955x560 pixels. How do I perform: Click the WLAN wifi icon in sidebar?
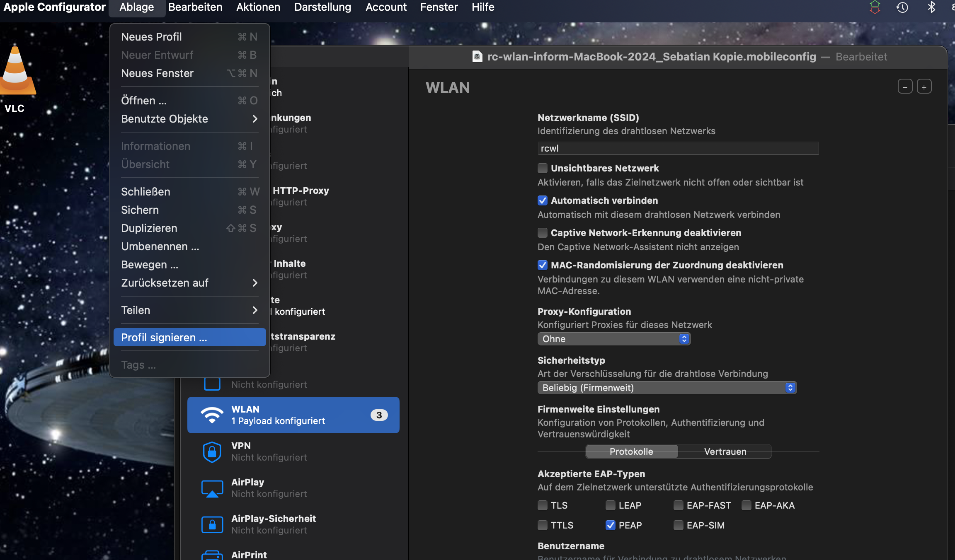[x=212, y=415]
